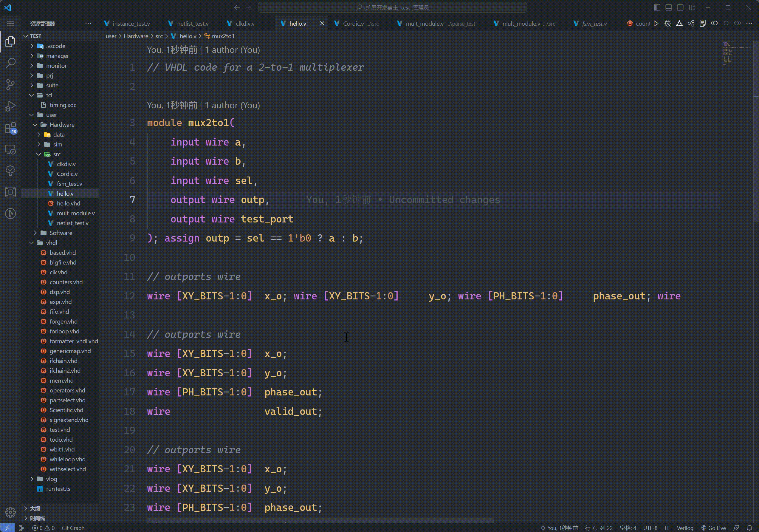The image size is (759, 532).
Task: Open the Manage gear at the bottom of activity bar
Action: click(x=10, y=512)
